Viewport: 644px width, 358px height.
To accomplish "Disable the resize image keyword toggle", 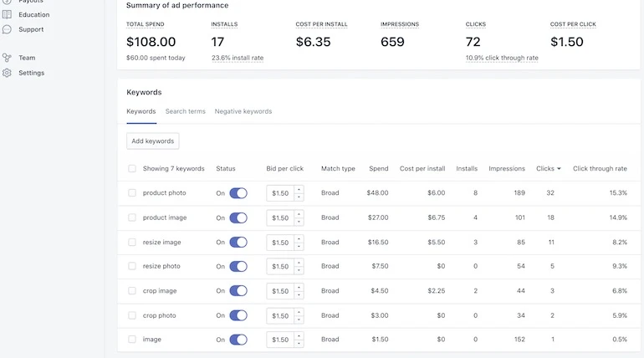I will click(x=238, y=243).
